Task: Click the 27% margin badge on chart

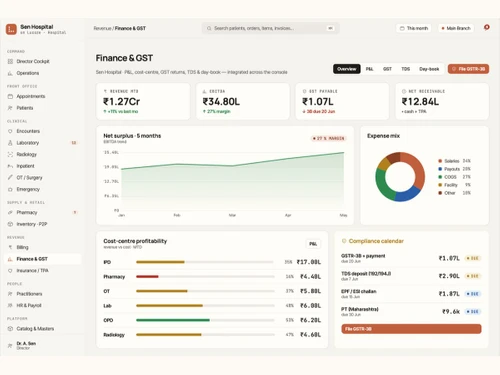Action: (x=329, y=138)
